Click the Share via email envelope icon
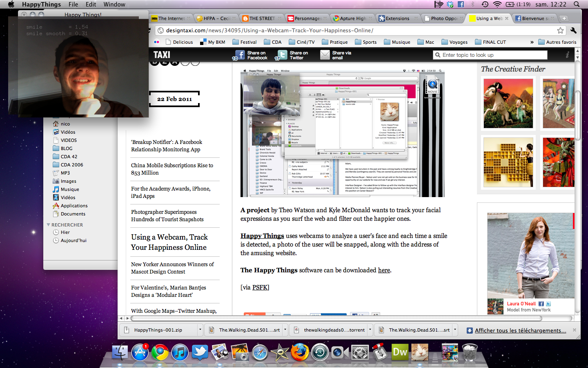This screenshot has width=588, height=368. coord(325,55)
